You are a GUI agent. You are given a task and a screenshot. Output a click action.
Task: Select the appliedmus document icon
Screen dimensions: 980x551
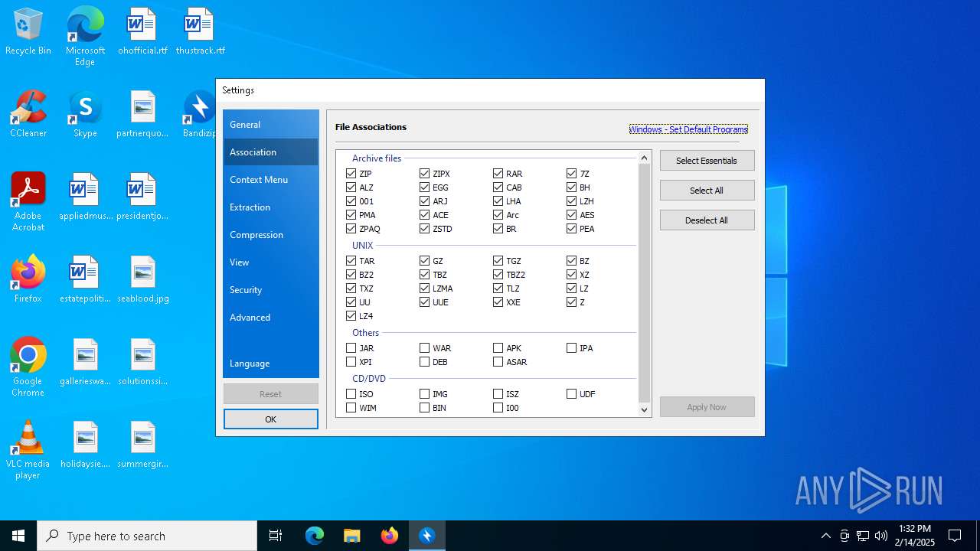[x=85, y=197]
